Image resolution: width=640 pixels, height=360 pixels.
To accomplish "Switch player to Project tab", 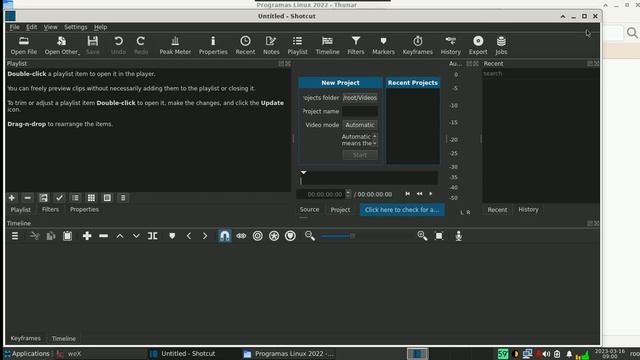I will coord(340,209).
